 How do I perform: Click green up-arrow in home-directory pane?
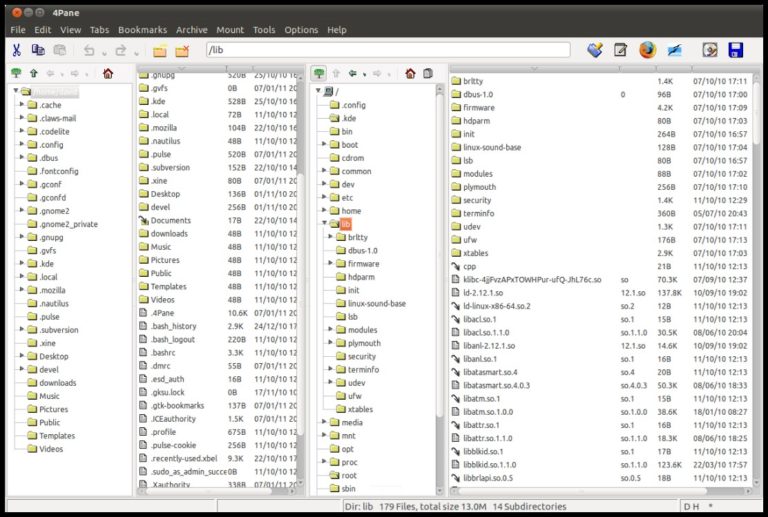(34, 73)
